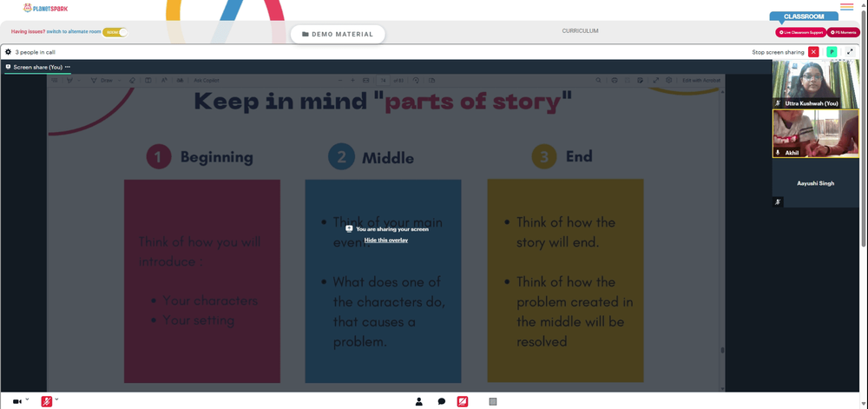Click the 'Beginning' heading on slide
868x409 pixels.
[x=216, y=157]
